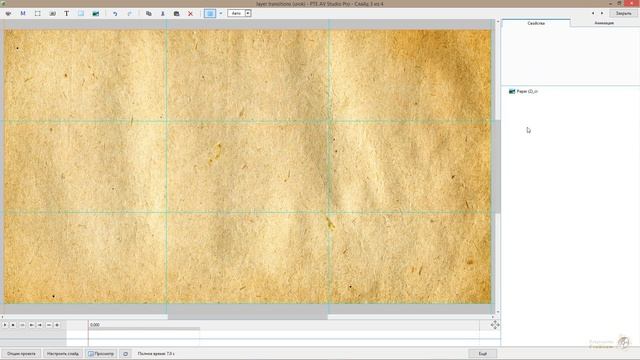
Task: Jump to the previous keypoint button
Action: click(31, 325)
